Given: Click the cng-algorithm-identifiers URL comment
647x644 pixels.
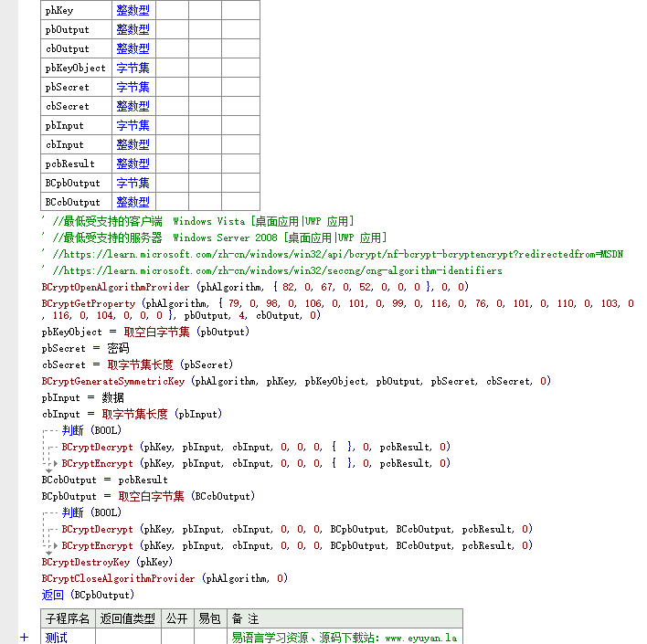Looking at the screenshot, I should click(x=272, y=270).
